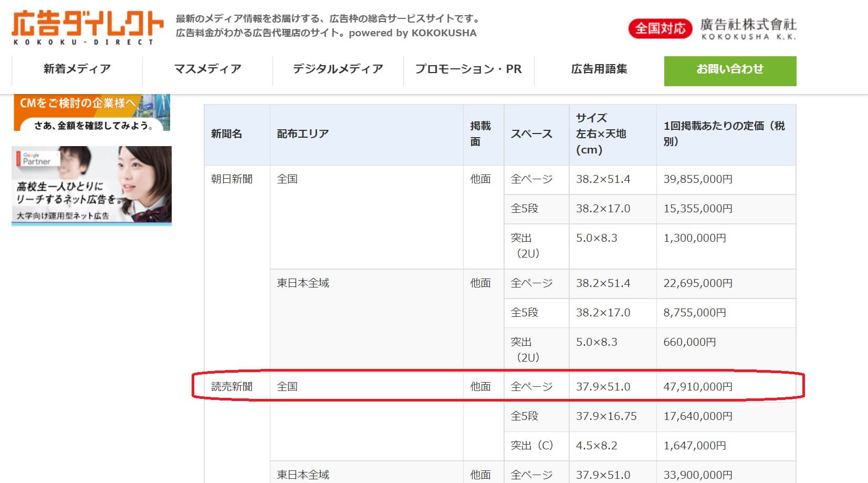Click the 突出（C） space cell

tap(537, 446)
